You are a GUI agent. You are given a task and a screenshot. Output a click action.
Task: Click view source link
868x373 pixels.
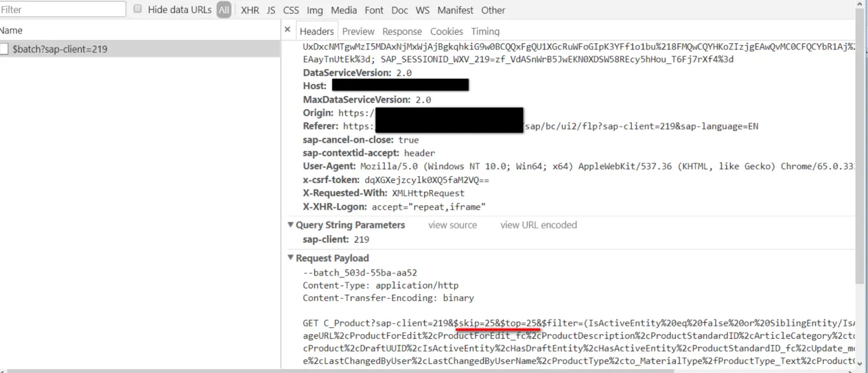click(453, 225)
